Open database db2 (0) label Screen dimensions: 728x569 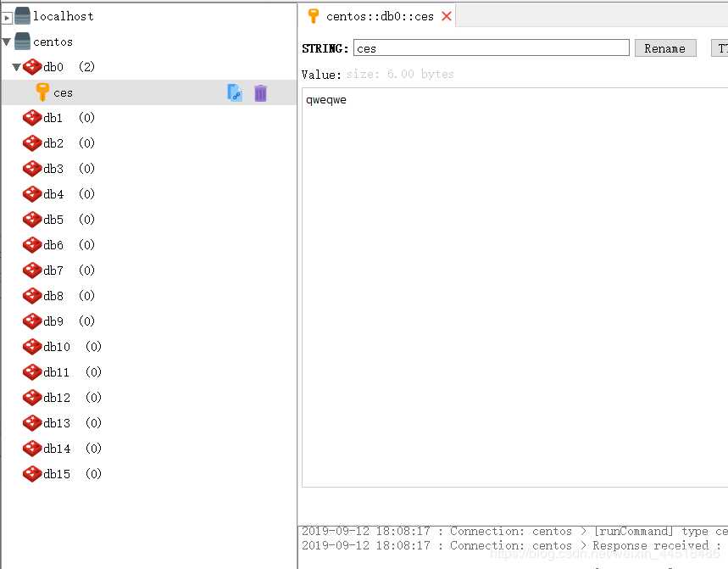click(x=69, y=143)
